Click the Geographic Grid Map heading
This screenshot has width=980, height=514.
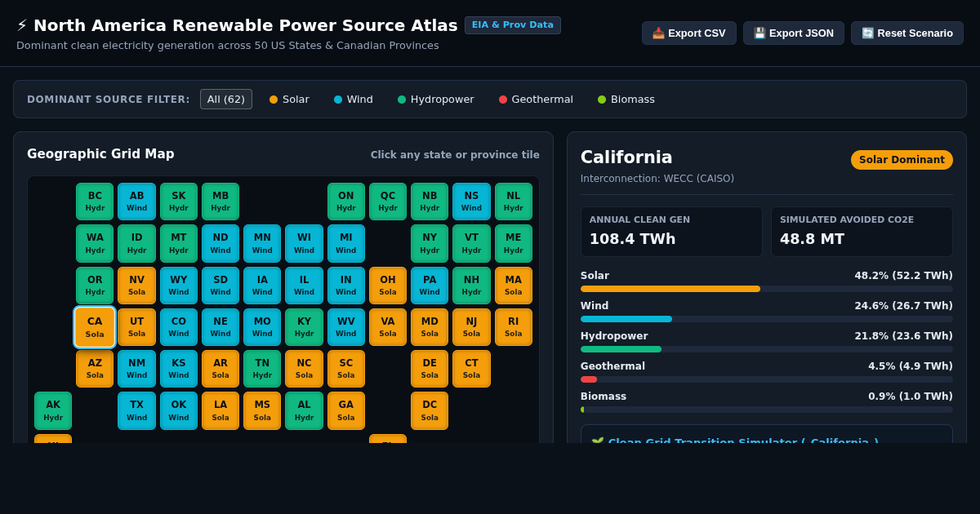[x=100, y=154]
